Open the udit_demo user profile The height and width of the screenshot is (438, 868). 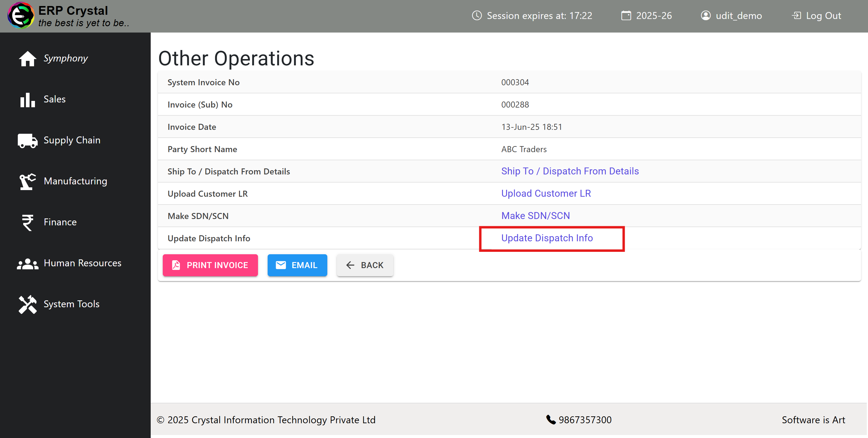click(731, 16)
